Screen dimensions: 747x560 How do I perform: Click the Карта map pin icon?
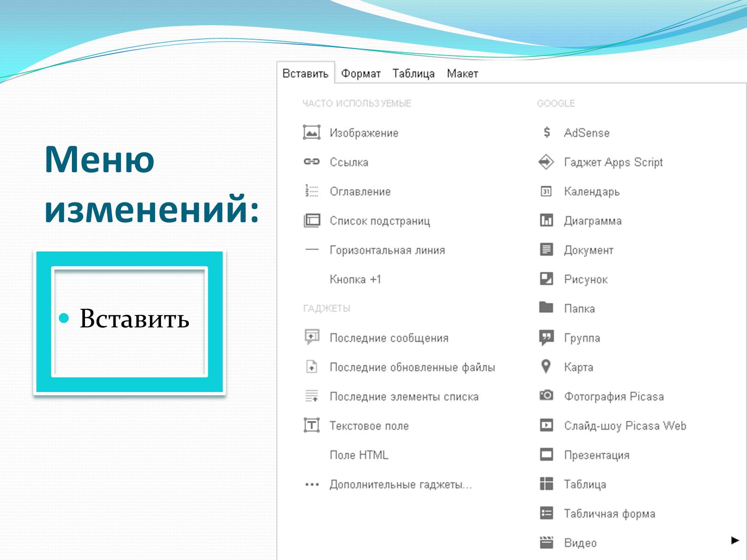point(546,366)
